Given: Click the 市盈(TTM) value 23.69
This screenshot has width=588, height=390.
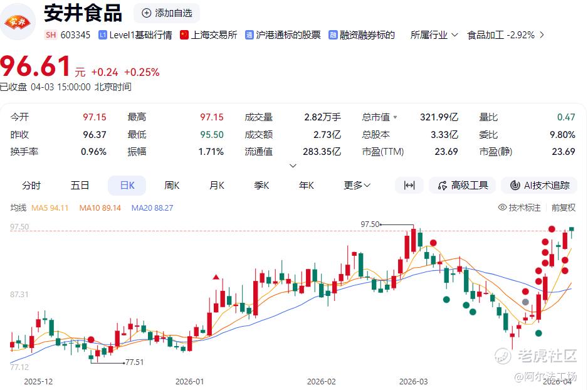Looking at the screenshot, I should click(446, 152).
